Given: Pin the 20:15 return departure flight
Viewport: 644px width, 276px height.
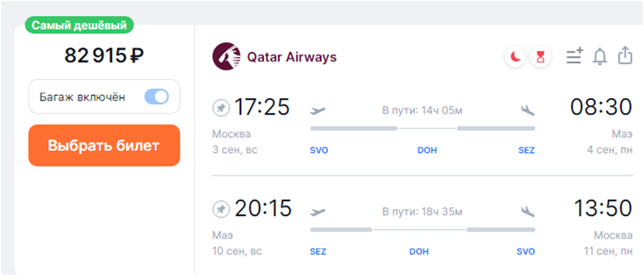Looking at the screenshot, I should [x=221, y=209].
